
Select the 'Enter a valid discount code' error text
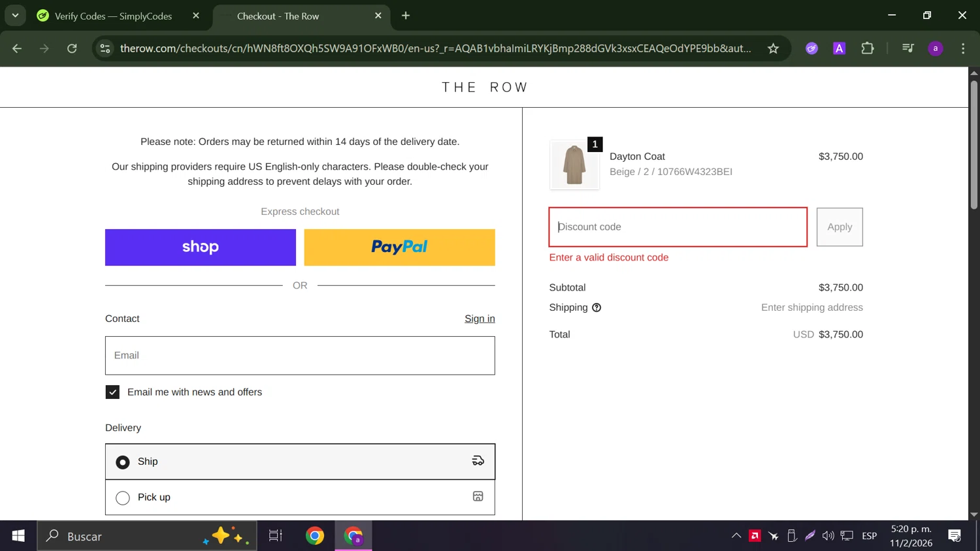coord(609,258)
